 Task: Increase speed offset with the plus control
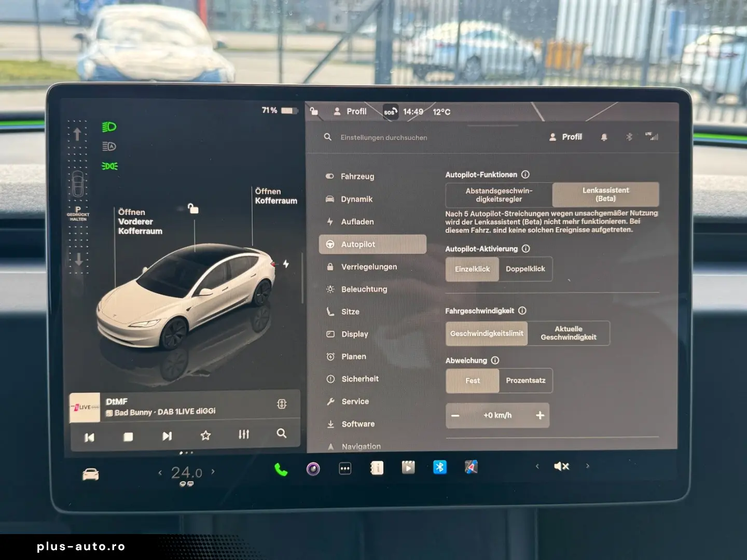tap(539, 415)
